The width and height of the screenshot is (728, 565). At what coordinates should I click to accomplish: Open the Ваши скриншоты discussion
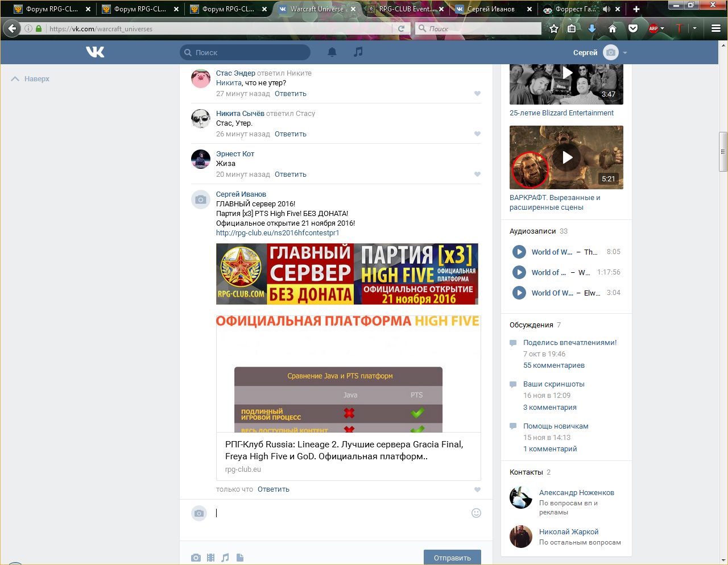pyautogui.click(x=554, y=384)
